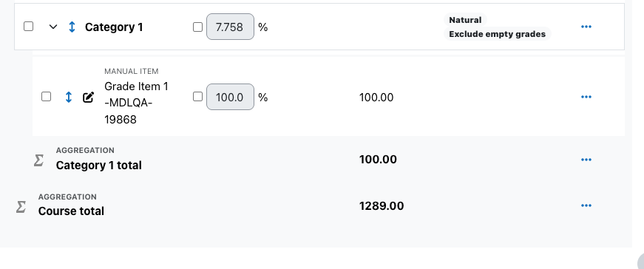Open the actions menu for Category 1

[x=586, y=27]
